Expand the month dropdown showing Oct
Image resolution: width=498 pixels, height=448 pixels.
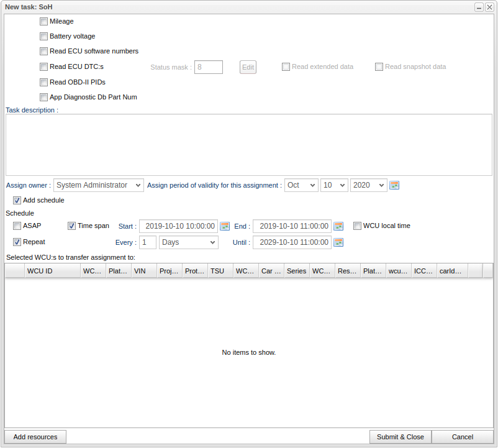(x=301, y=185)
